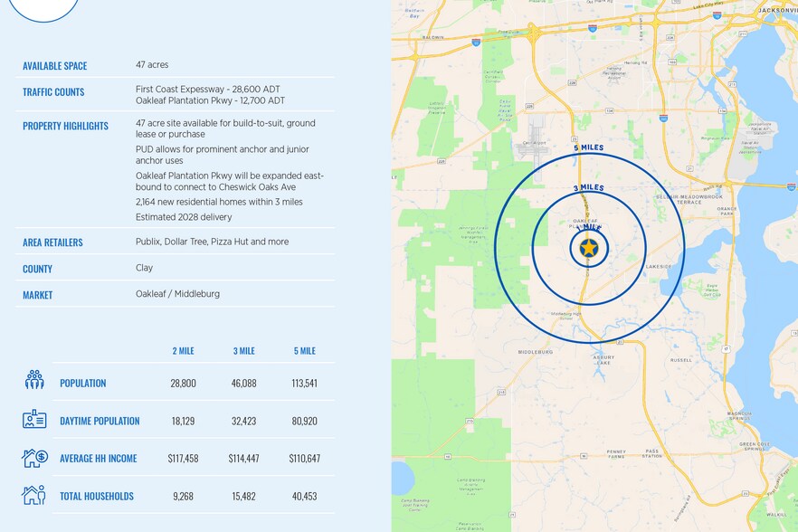Click the MARKET heading
798x532 pixels.
(38, 295)
